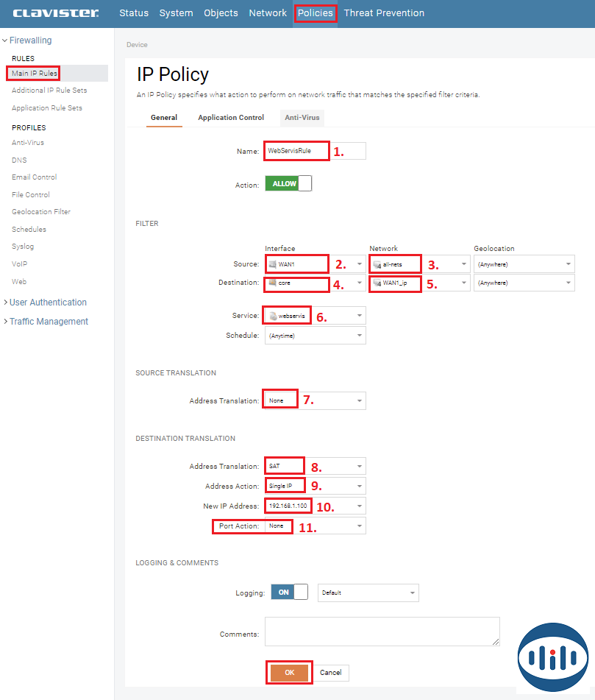Click the WAN1_ip network icon
The width and height of the screenshot is (595, 700).
pos(377,283)
